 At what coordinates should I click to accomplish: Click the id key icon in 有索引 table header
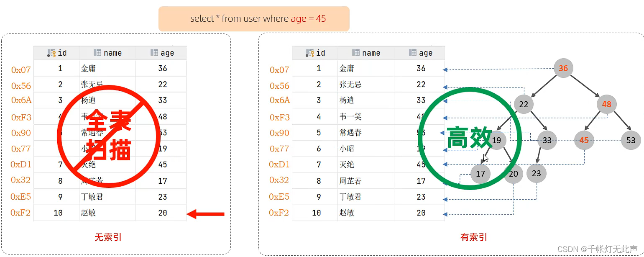pos(310,53)
